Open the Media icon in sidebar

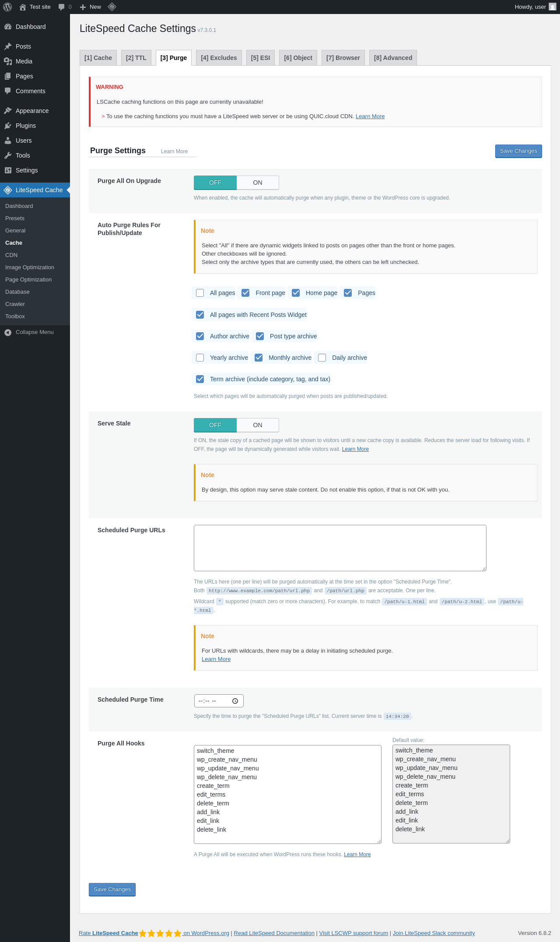(8, 61)
